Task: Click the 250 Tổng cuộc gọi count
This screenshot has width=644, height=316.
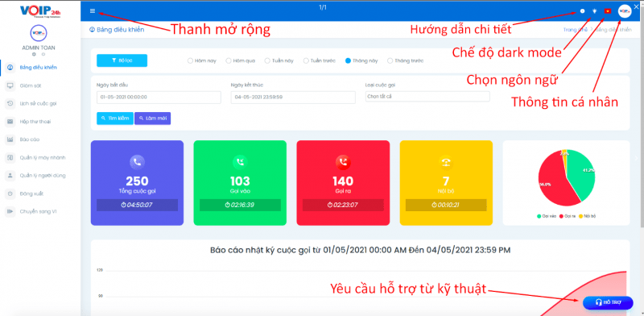Action: pyautogui.click(x=137, y=181)
